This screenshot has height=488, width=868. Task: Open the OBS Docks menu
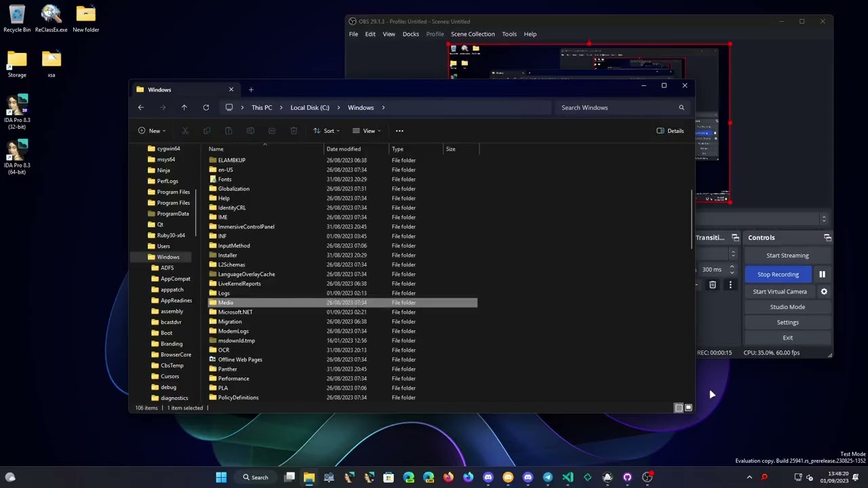coord(411,34)
